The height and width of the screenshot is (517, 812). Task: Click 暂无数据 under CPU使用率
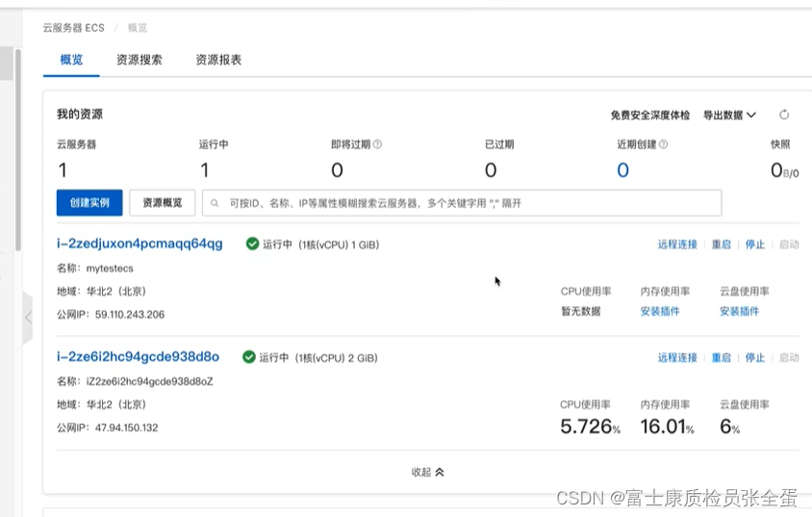click(x=580, y=311)
